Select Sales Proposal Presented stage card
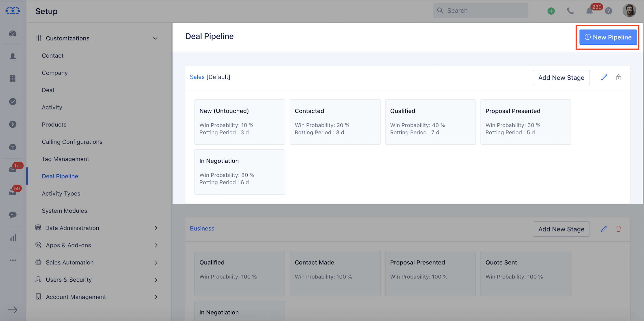 (x=526, y=122)
